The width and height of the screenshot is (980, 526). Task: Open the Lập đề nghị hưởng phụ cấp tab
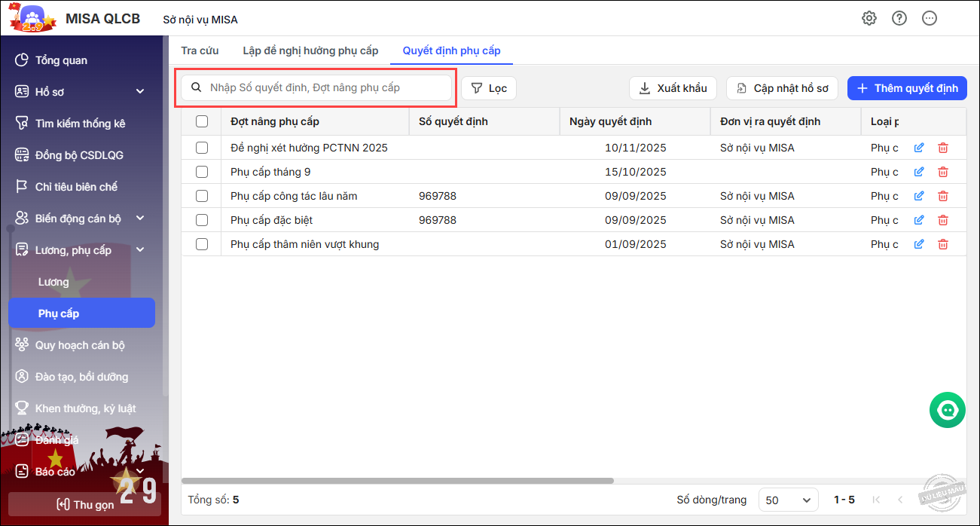pyautogui.click(x=310, y=50)
